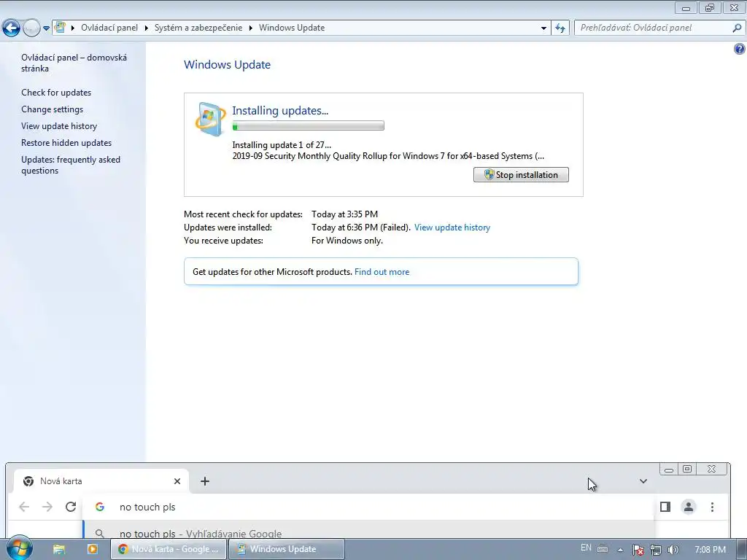
Task: Maximize the Chrome window
Action: click(687, 469)
